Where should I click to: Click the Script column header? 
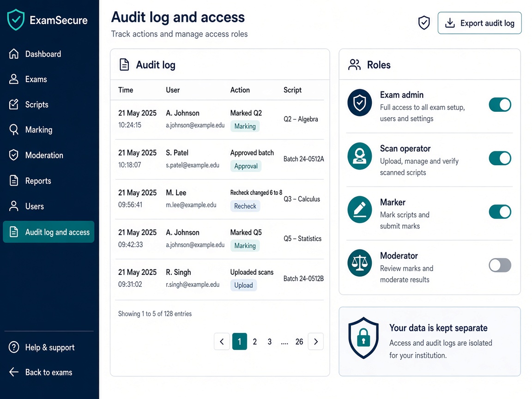(x=292, y=90)
